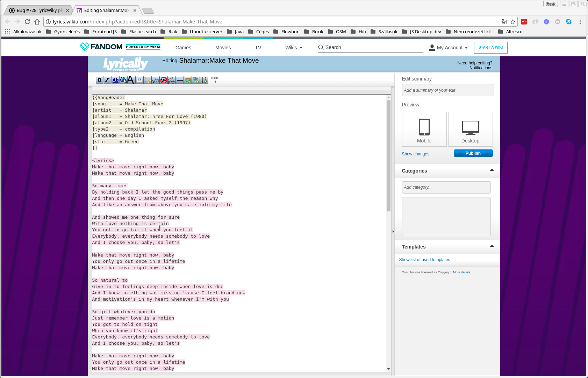
Task: Click Show changes link
Action: pyautogui.click(x=415, y=154)
